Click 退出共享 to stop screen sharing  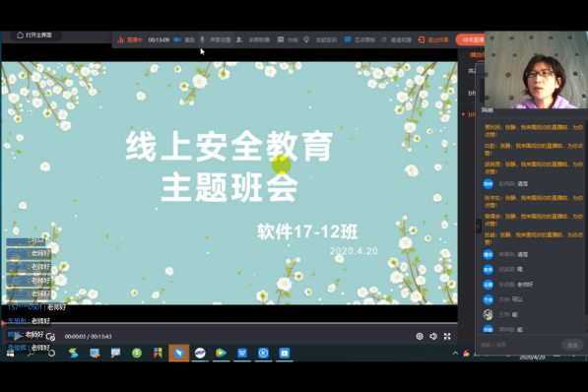[x=433, y=39]
